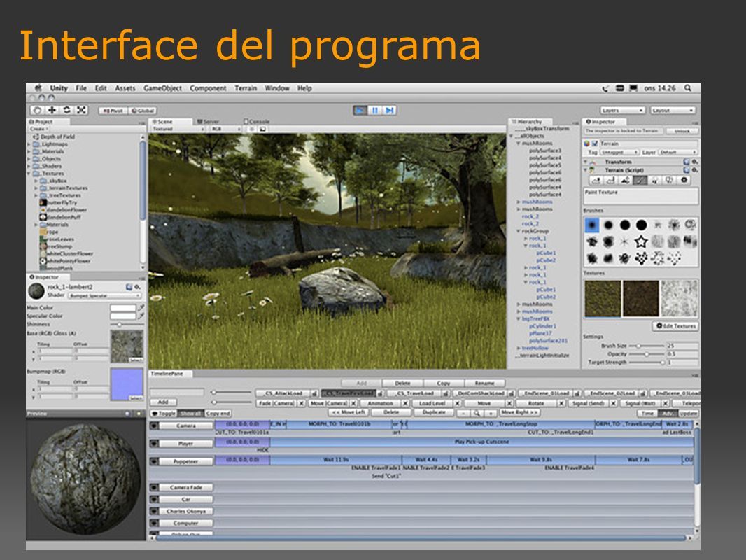Collapse the _Textures folder in Project

(29, 174)
